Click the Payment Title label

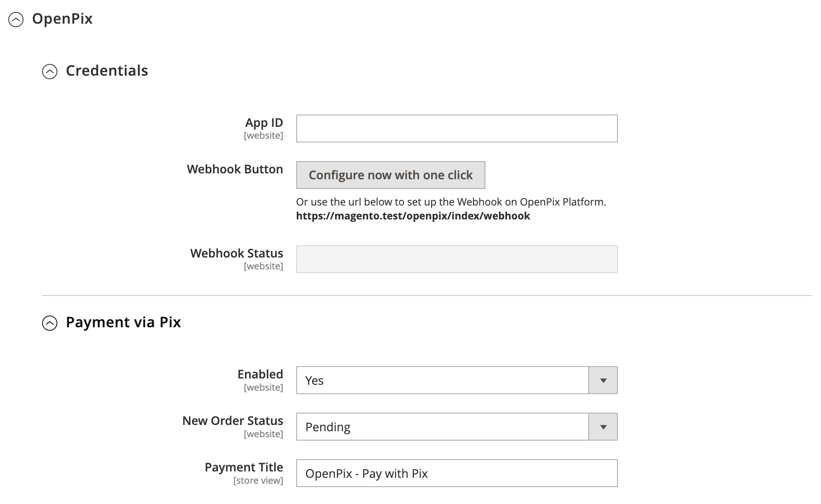[x=244, y=467]
